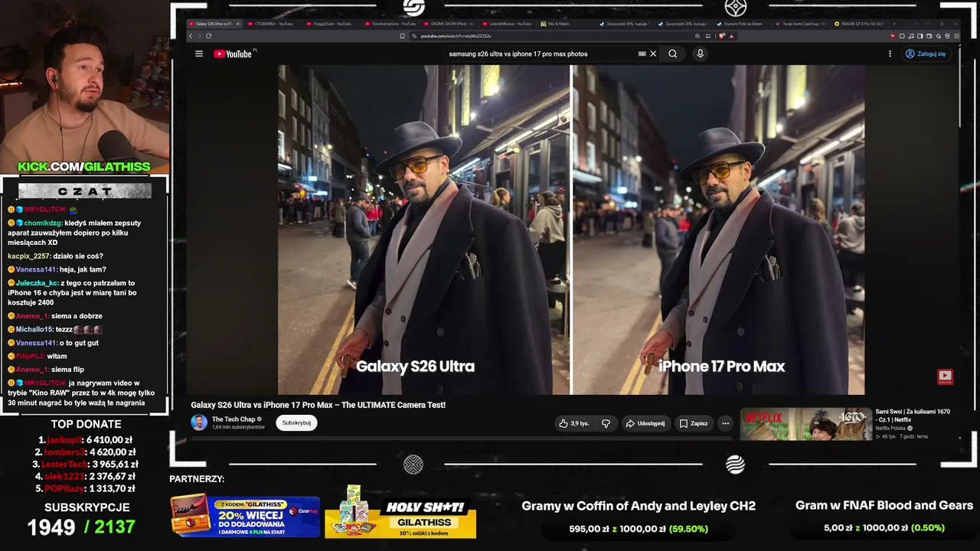Switch to the Twoje konto CaseHug tab
Image resolution: width=980 pixels, height=551 pixels.
coord(800,24)
